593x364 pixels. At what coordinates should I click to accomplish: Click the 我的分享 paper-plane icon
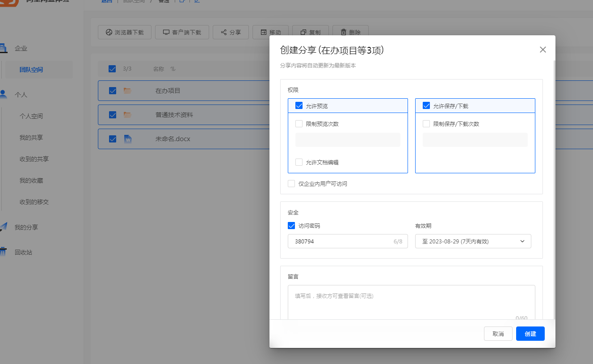pyautogui.click(x=4, y=227)
